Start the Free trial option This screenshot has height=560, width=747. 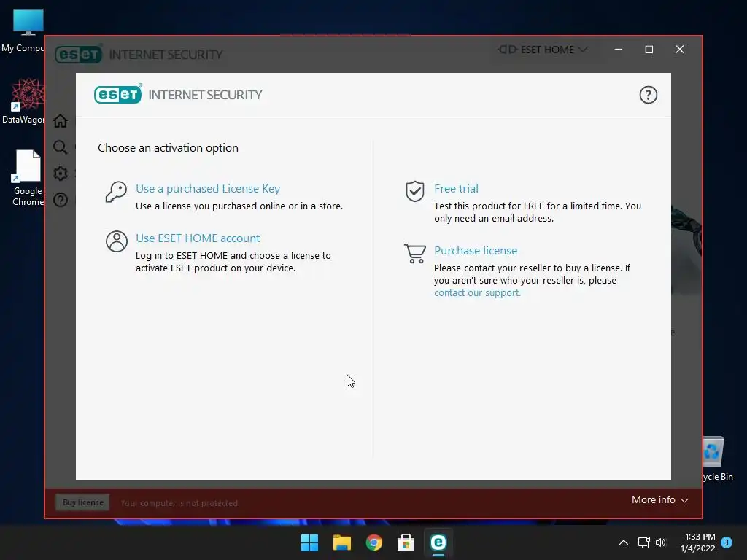click(456, 189)
